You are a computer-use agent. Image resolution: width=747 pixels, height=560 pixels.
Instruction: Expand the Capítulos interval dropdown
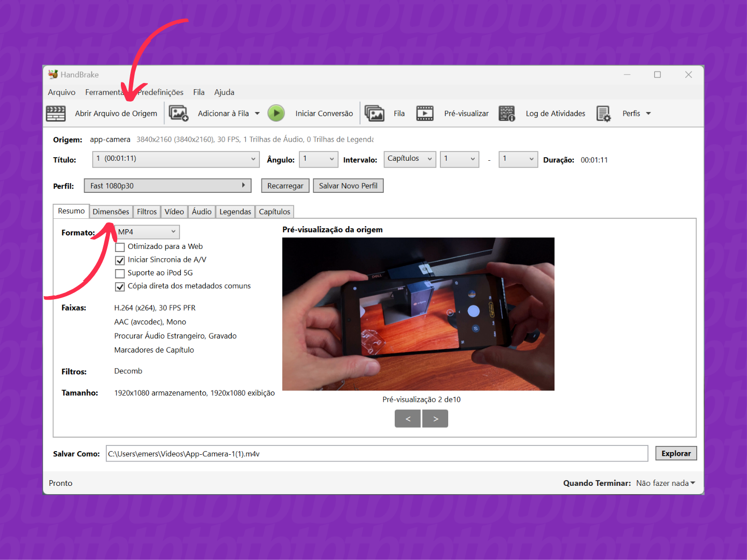(x=409, y=159)
